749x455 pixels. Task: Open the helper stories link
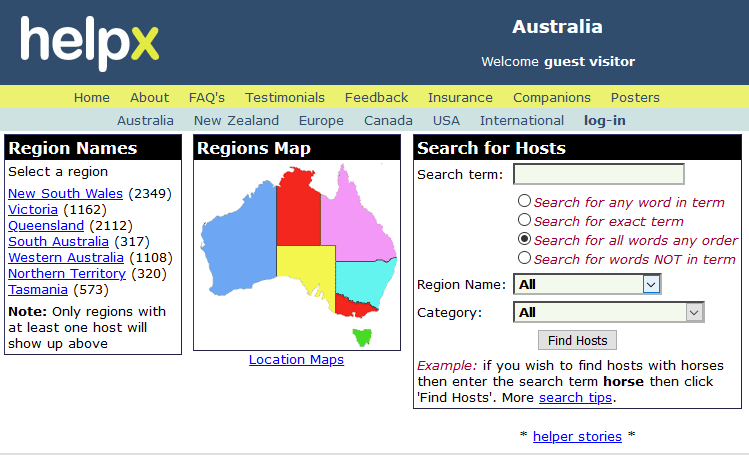coord(577,436)
